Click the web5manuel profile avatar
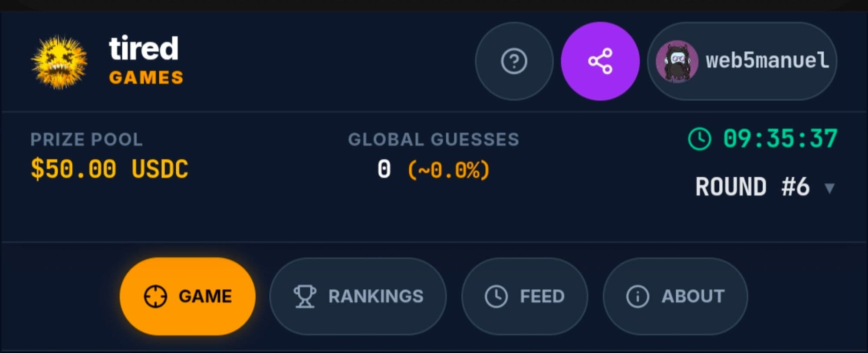This screenshot has height=353, width=868. tap(677, 62)
